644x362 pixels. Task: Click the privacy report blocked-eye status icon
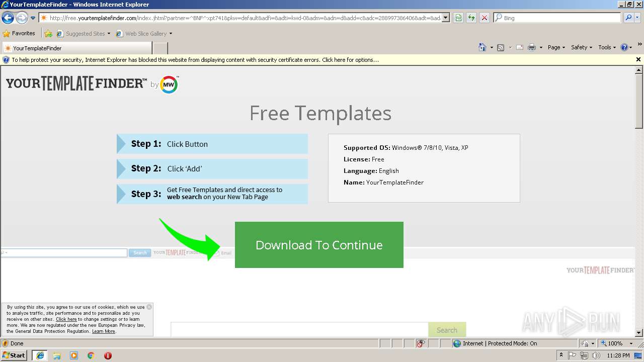[421, 343]
